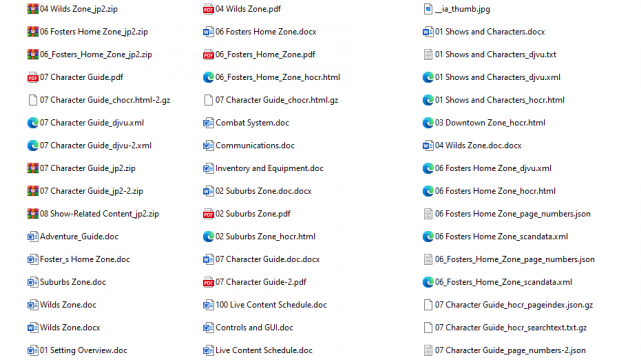
Task: Click the PDF icon of 02 Suburbs Zone.pdf
Action: click(208, 214)
